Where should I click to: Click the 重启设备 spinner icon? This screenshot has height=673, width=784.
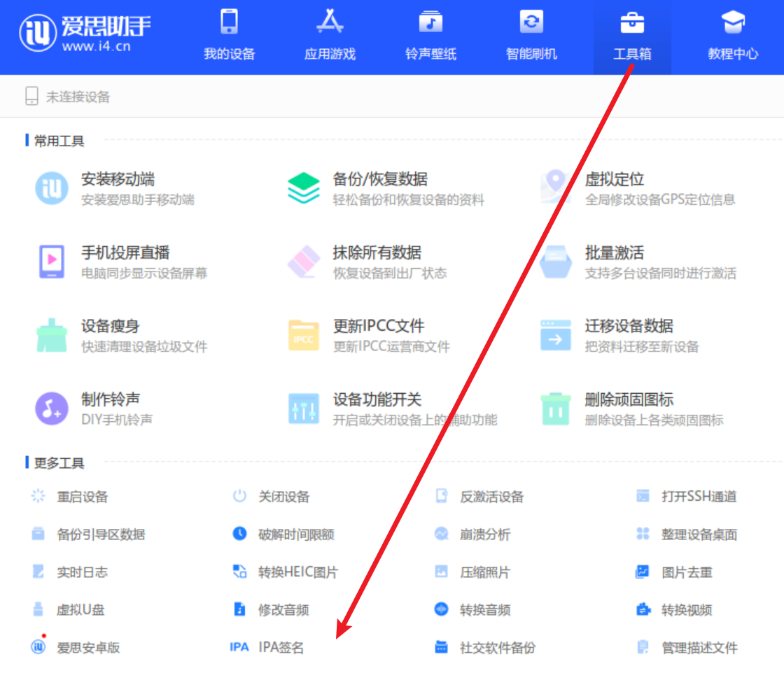pyautogui.click(x=38, y=495)
